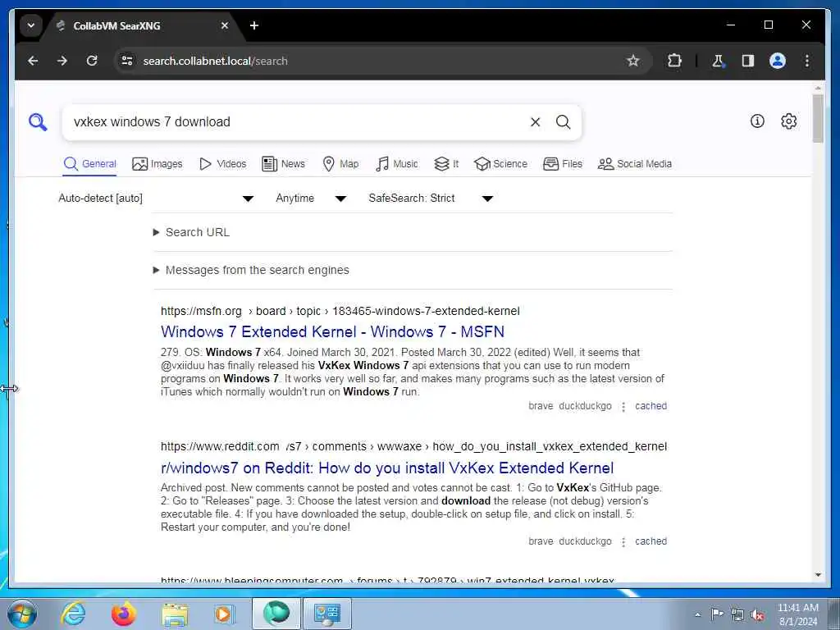
Task: Close the CollabVM SearXNG tab
Action: coord(225,25)
